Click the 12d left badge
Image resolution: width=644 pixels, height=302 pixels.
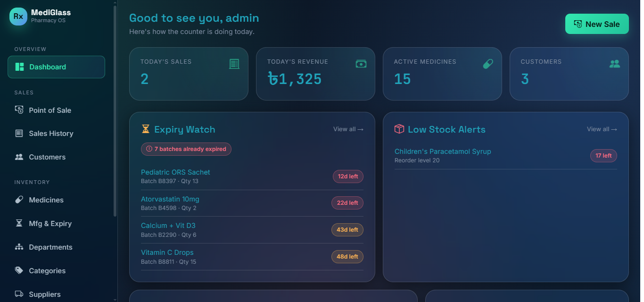(x=348, y=176)
